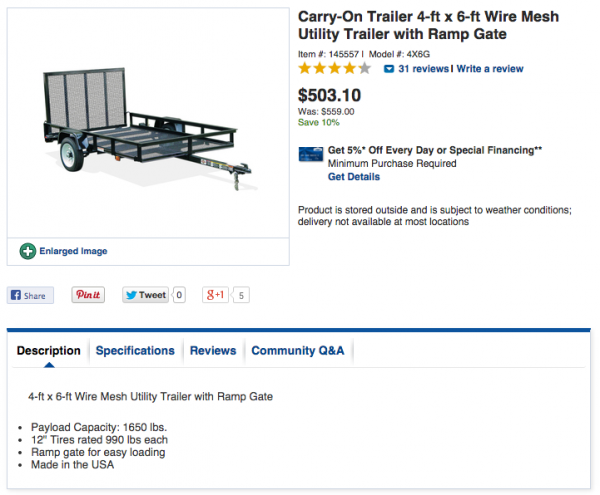Click the Twitter Tweet bird icon
The image size is (600, 495).
point(132,295)
